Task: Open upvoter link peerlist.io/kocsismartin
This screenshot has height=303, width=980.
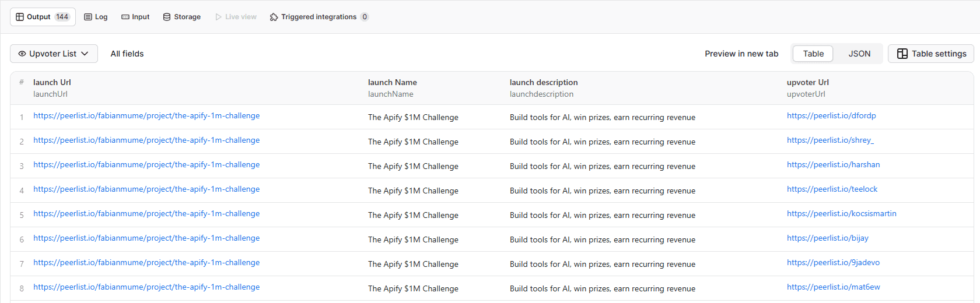Action: pos(841,214)
